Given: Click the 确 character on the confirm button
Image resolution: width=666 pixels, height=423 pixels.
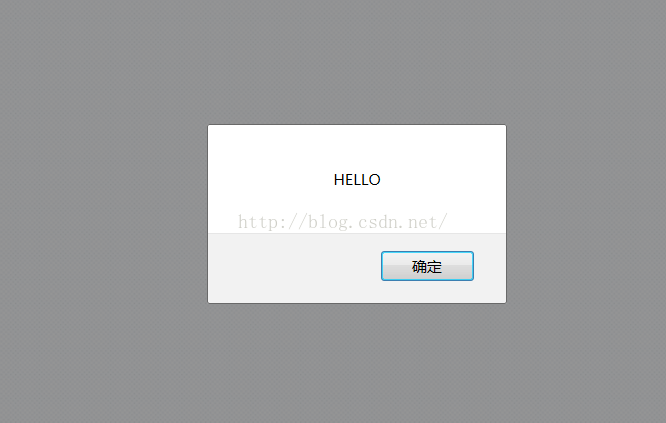Looking at the screenshot, I should click(x=419, y=267).
